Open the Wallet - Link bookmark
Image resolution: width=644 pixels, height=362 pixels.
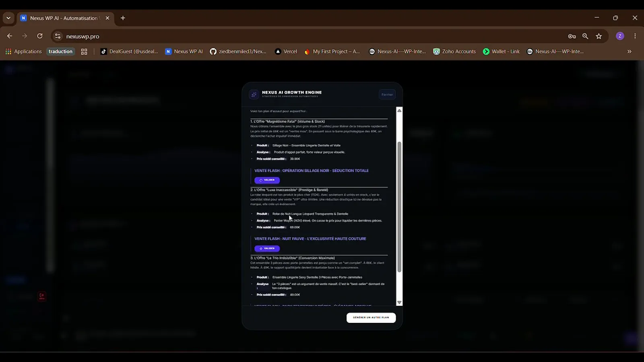click(501, 51)
